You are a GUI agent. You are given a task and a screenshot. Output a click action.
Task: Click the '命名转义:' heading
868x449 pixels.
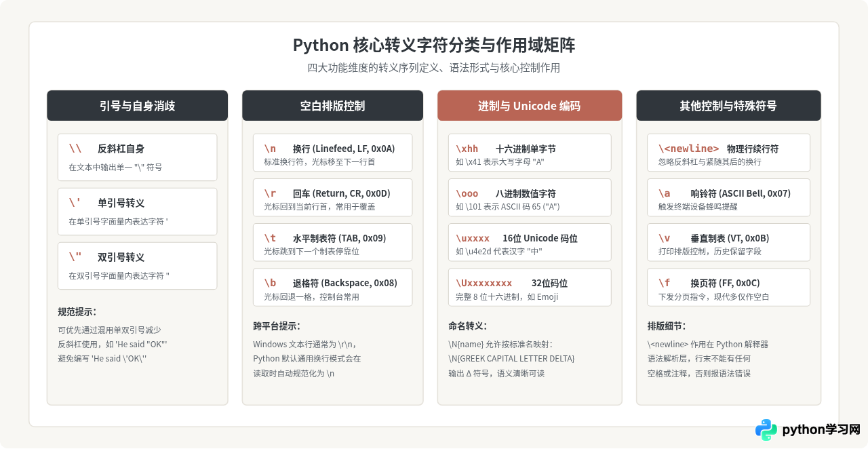pos(468,326)
